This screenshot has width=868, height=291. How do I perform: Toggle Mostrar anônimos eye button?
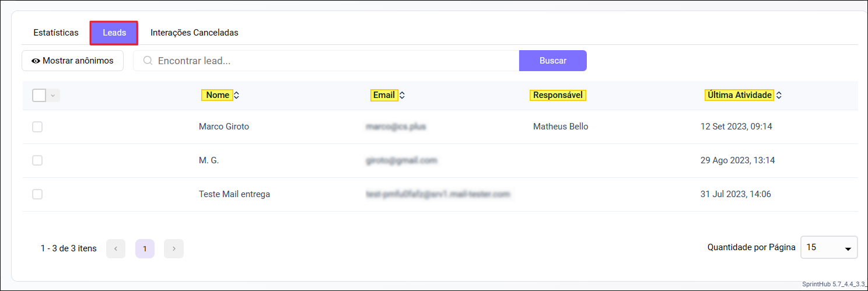point(72,61)
